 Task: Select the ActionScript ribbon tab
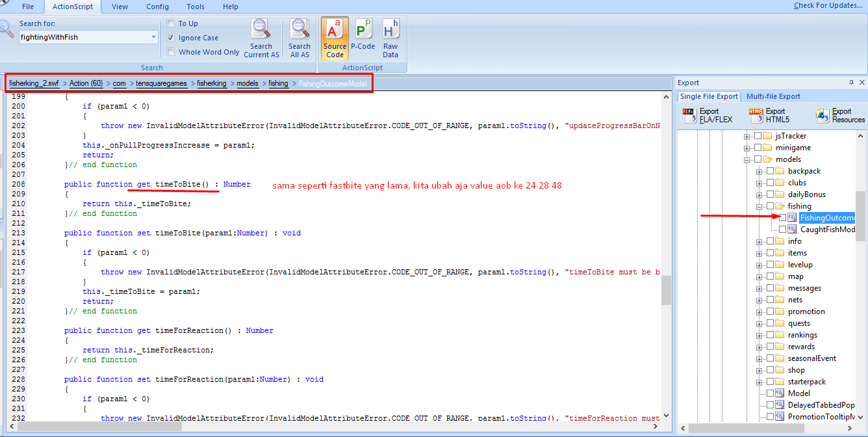click(73, 7)
